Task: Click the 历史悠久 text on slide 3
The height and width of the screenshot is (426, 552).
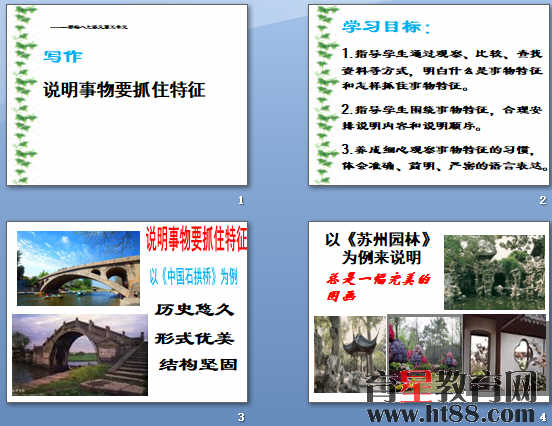Action: click(x=194, y=309)
